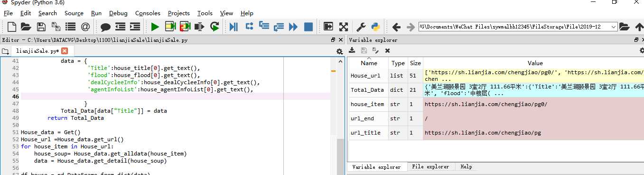Run the current line in the debugger

249,27
